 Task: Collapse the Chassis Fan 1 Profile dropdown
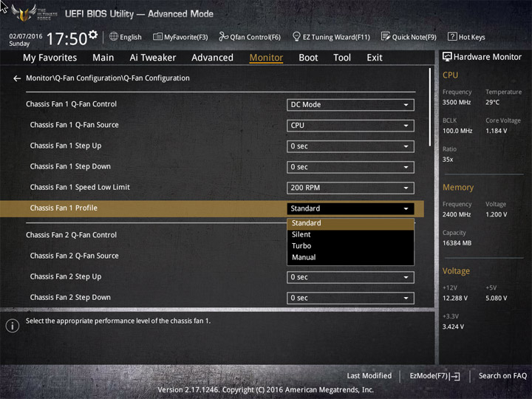[x=350, y=208]
